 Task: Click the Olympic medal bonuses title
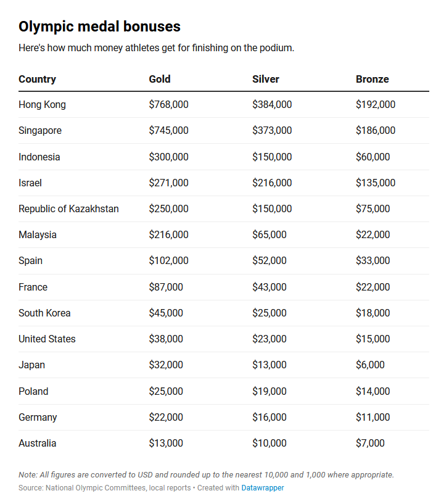point(100,27)
